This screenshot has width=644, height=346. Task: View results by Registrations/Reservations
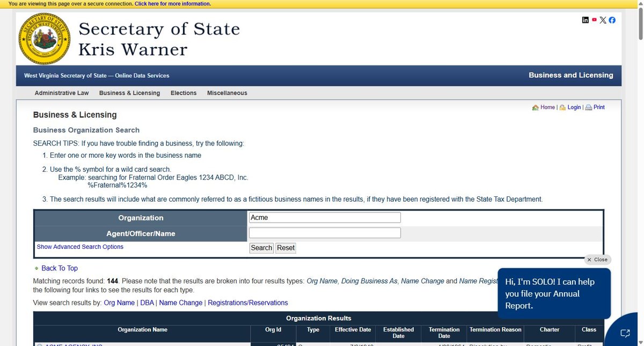pos(248,303)
